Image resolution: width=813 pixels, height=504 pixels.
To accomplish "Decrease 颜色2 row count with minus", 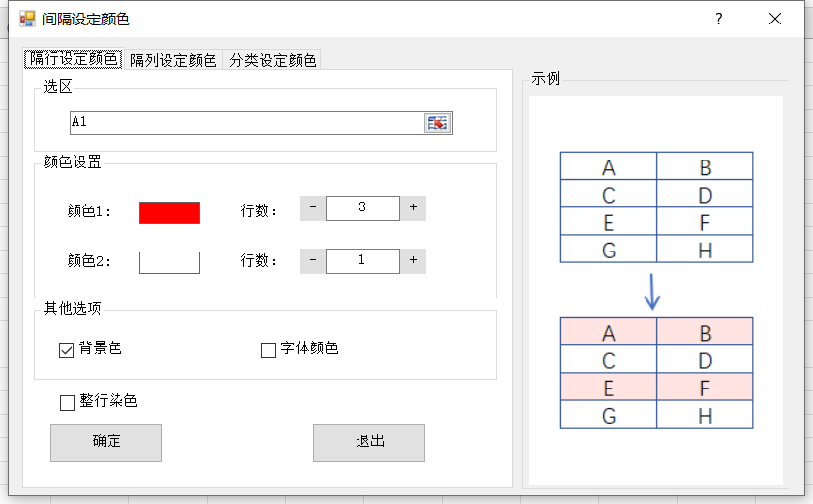I will 312,260.
